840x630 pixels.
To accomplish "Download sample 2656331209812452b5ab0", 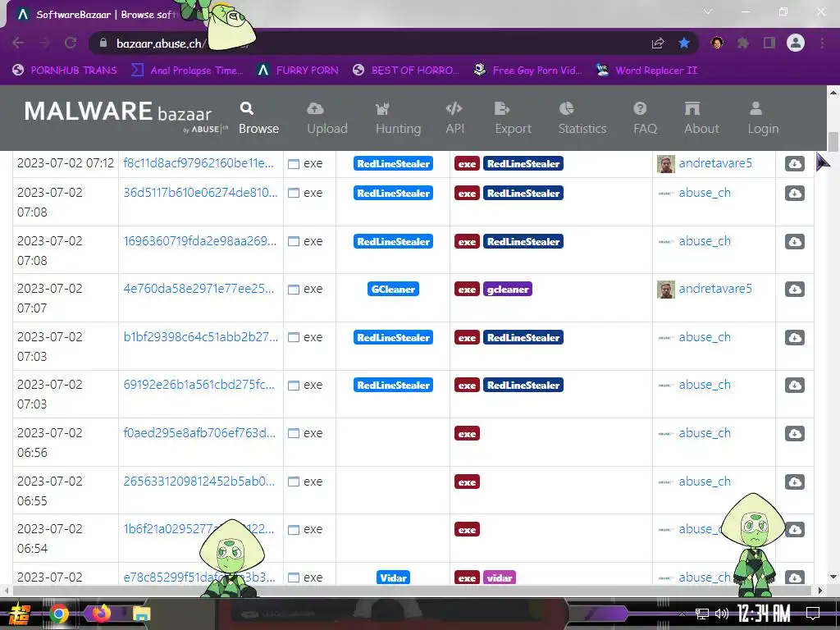I will click(794, 481).
